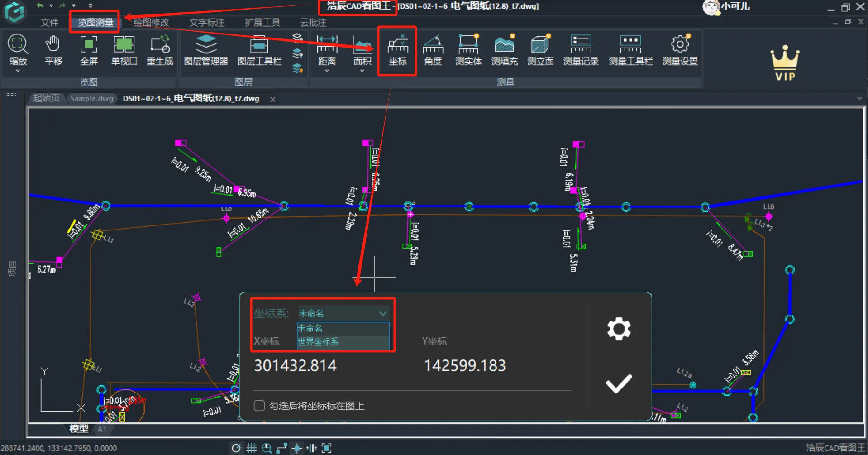This screenshot has width=868, height=455.
Task: Open the Sample.dwg document tab
Action: pyautogui.click(x=92, y=98)
